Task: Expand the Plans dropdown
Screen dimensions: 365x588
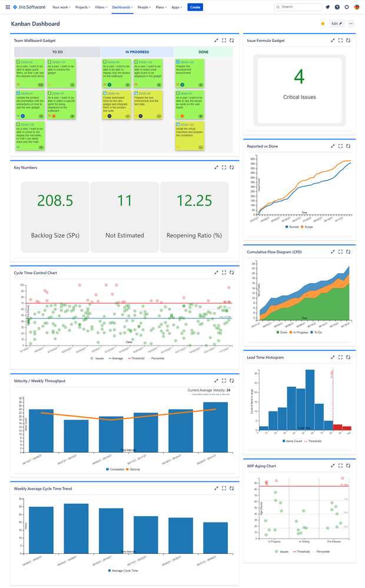Action: [x=161, y=7]
